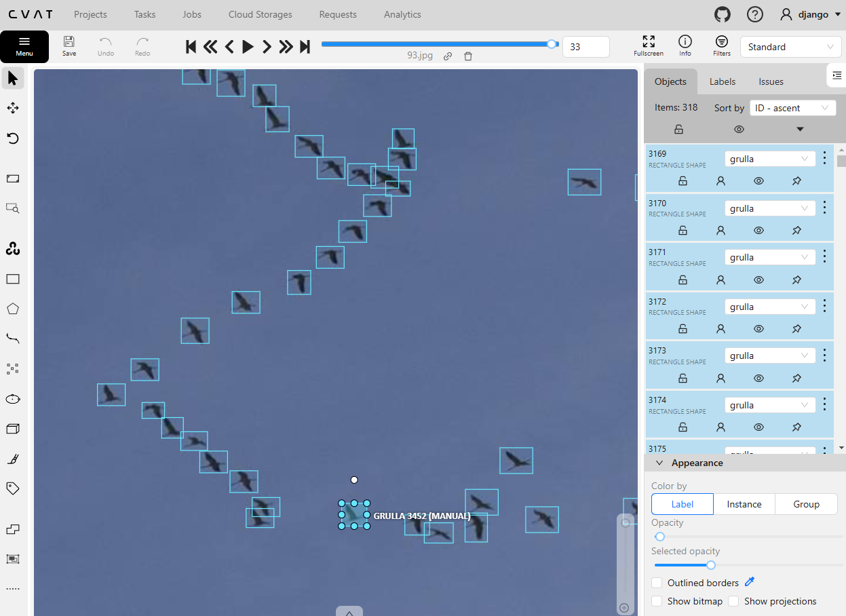Image resolution: width=846 pixels, height=616 pixels.
Task: Activate the move image tool
Action: (x=12, y=108)
